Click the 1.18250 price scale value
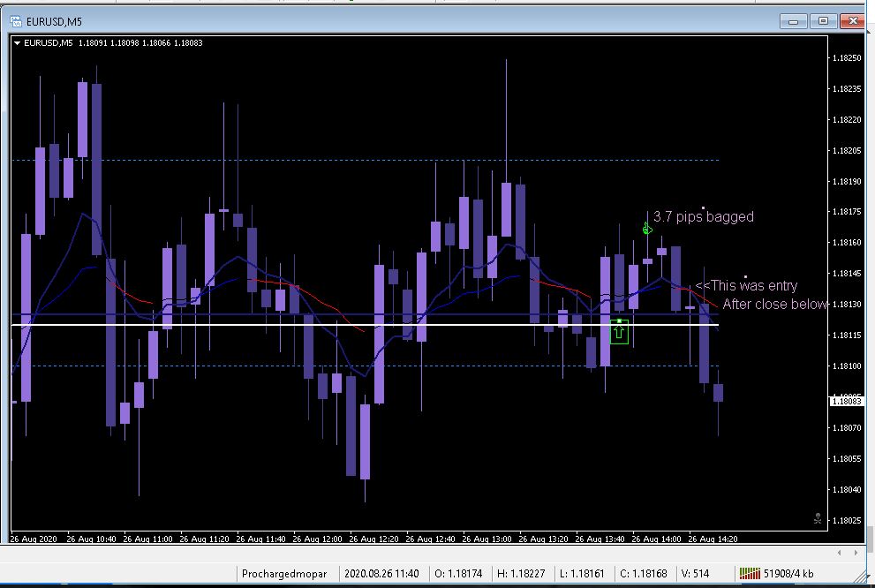This screenshot has height=588, width=875. click(847, 58)
